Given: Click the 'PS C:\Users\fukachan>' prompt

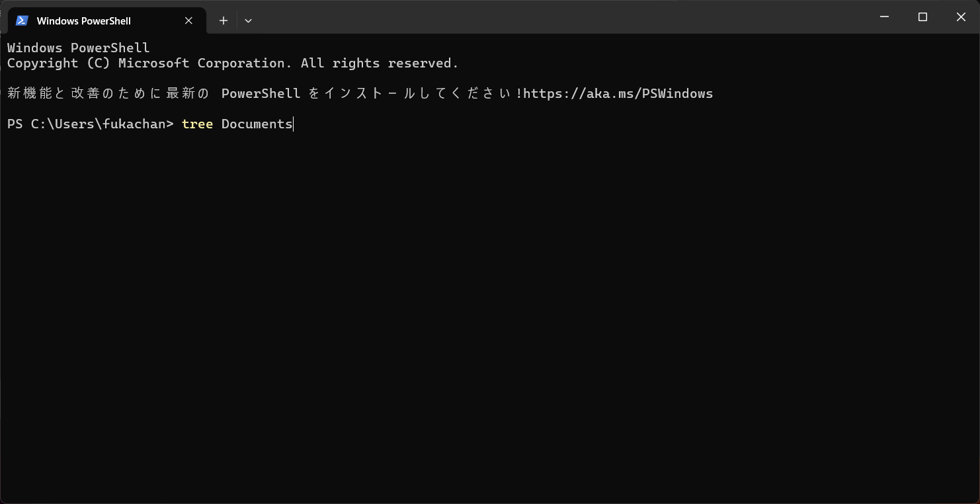Looking at the screenshot, I should [x=90, y=124].
